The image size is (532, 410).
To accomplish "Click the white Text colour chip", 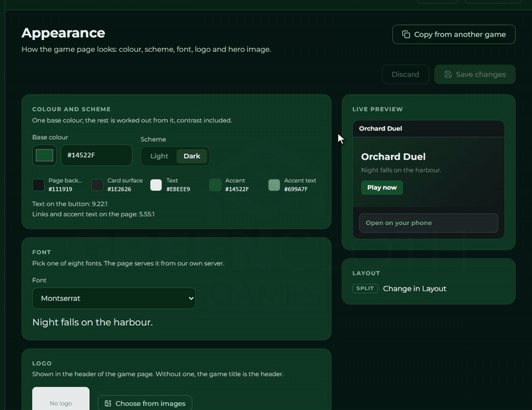I will coord(156,185).
